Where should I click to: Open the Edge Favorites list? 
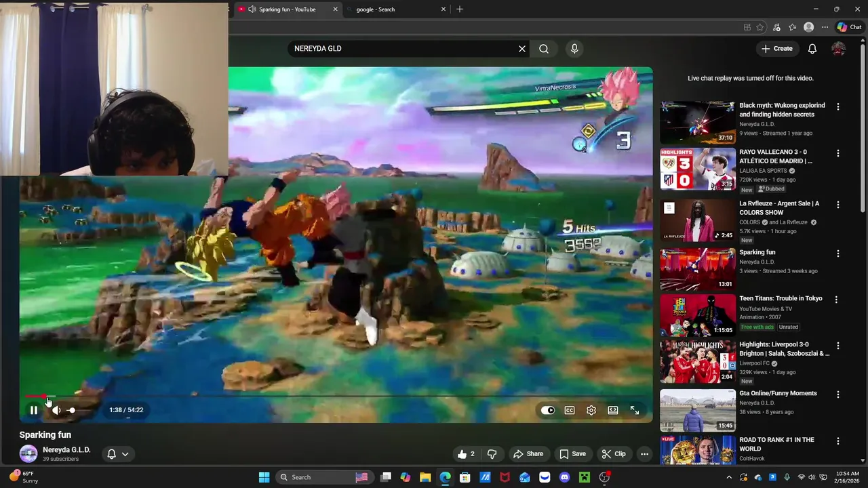click(792, 27)
